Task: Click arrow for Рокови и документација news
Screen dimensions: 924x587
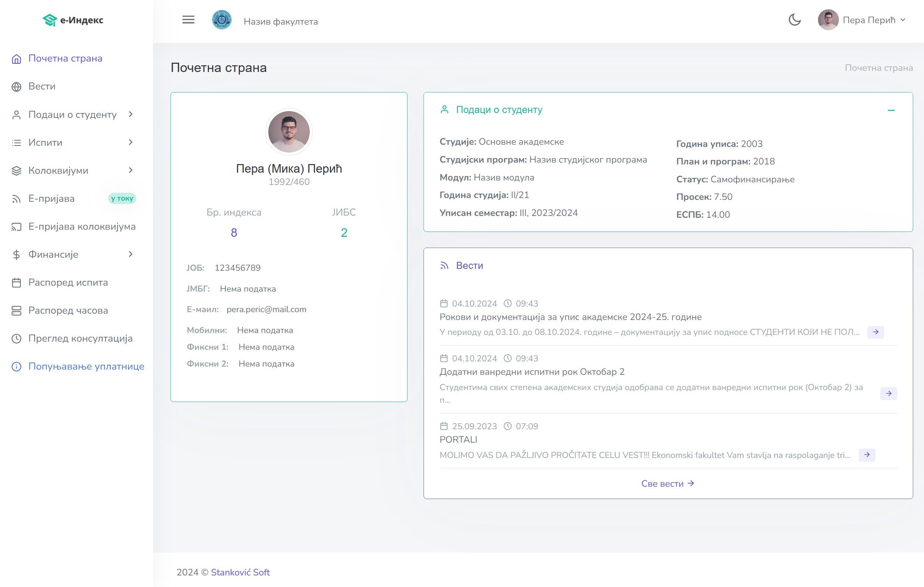Action: tap(875, 332)
